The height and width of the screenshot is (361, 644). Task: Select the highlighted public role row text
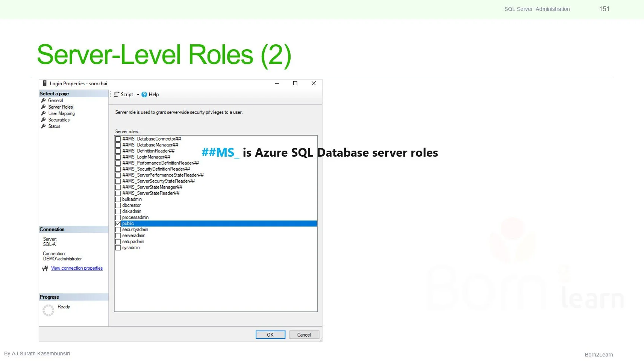(x=128, y=224)
